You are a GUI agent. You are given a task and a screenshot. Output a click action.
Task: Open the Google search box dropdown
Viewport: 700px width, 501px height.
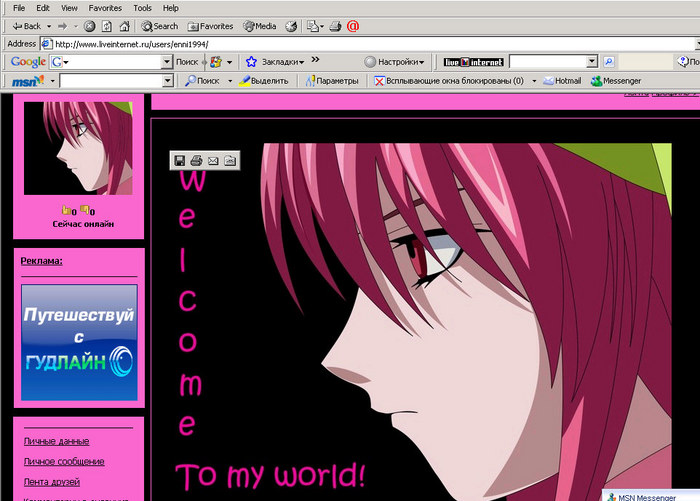(167, 62)
